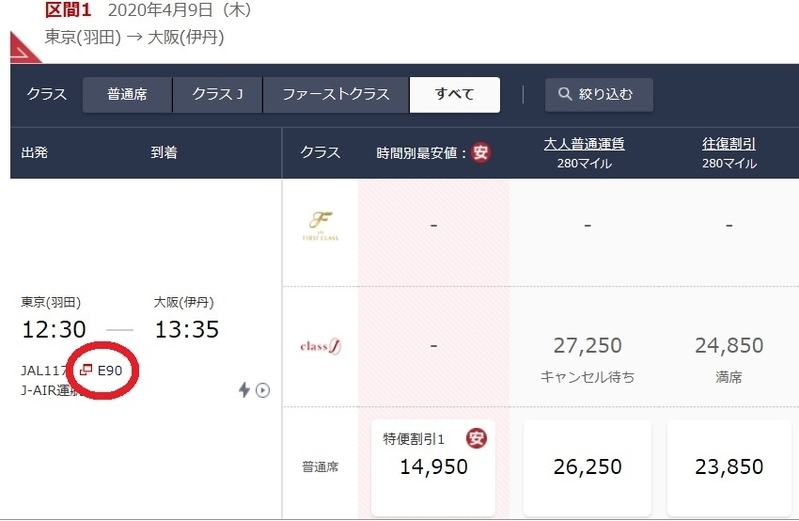Click the E90 aircraft type label
Viewport: 799px width, 521px height.
click(110, 370)
